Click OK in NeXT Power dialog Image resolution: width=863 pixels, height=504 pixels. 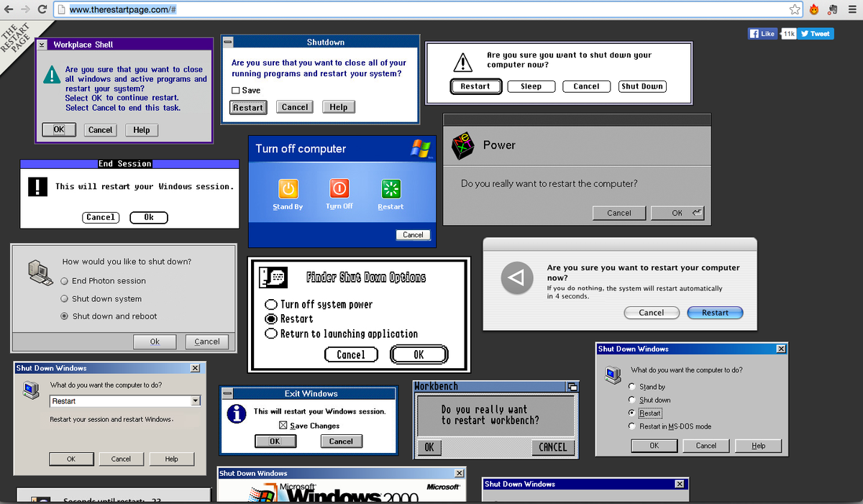(677, 213)
